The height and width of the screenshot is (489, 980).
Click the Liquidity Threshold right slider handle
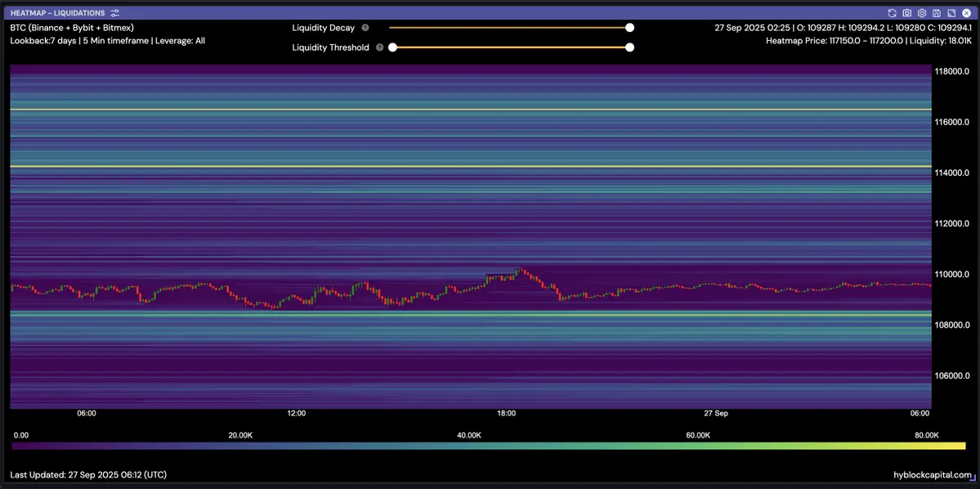point(629,47)
